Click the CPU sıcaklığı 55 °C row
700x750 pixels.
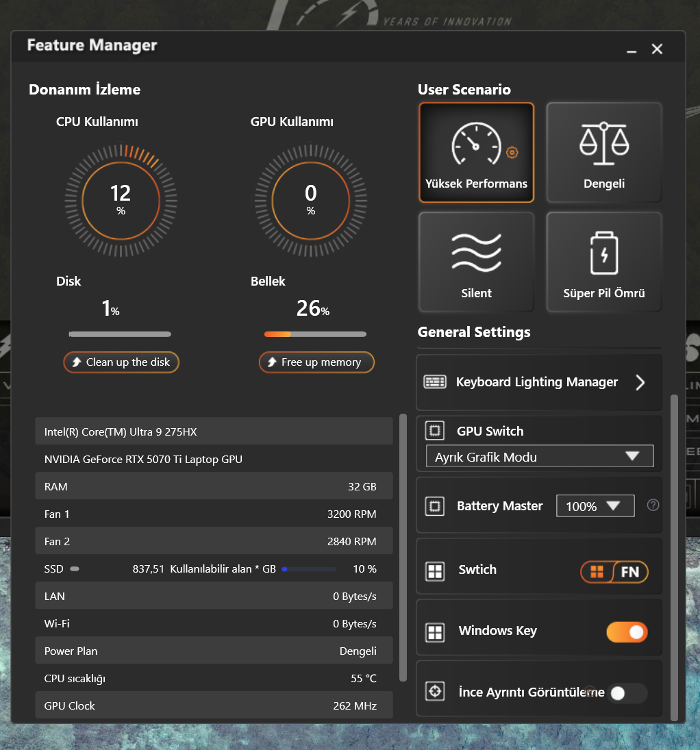click(x=214, y=678)
